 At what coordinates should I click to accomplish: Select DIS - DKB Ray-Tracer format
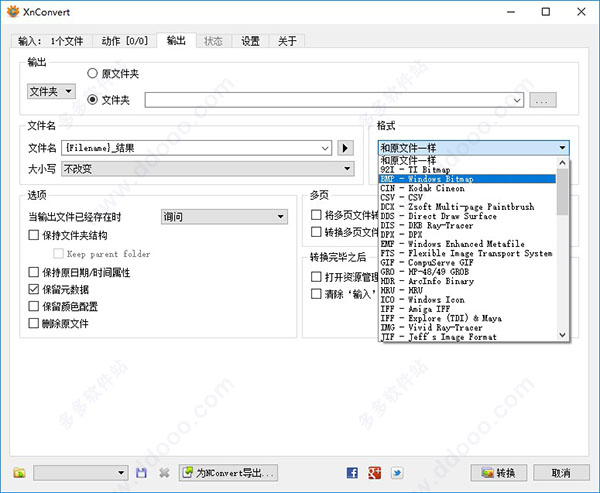click(467, 225)
